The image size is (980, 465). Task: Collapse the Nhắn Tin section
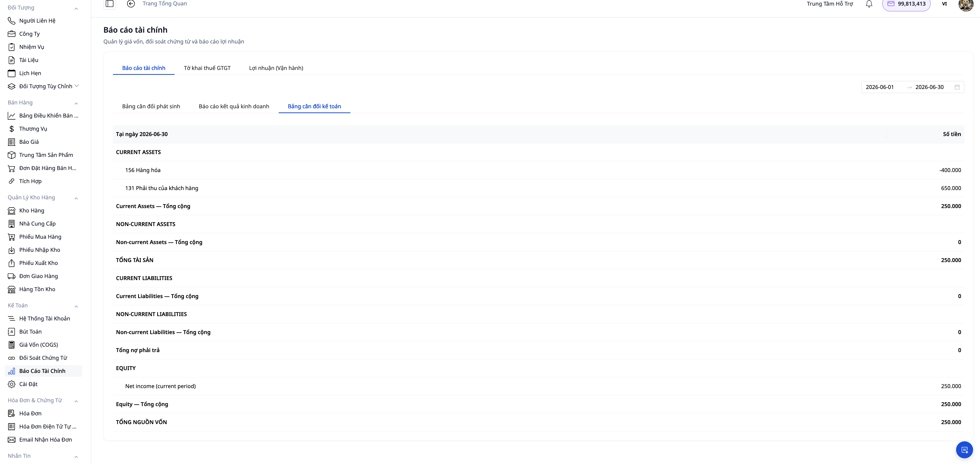[76, 456]
